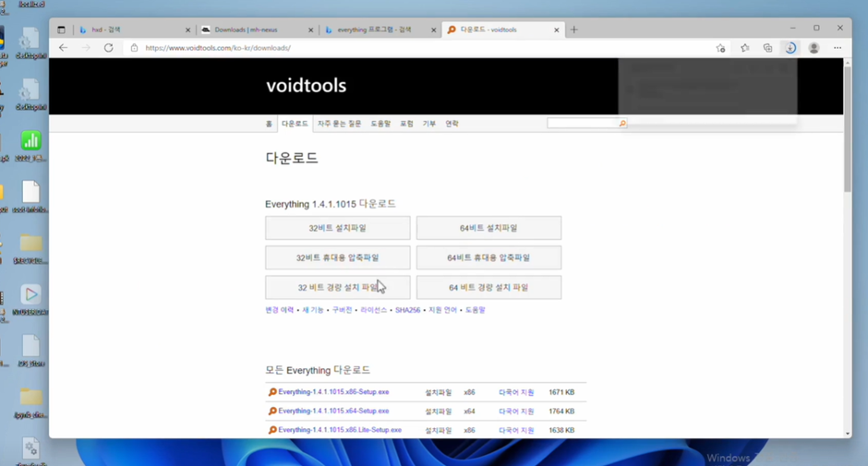Open the '연락' navigation item
The width and height of the screenshot is (868, 466).
[x=452, y=124]
